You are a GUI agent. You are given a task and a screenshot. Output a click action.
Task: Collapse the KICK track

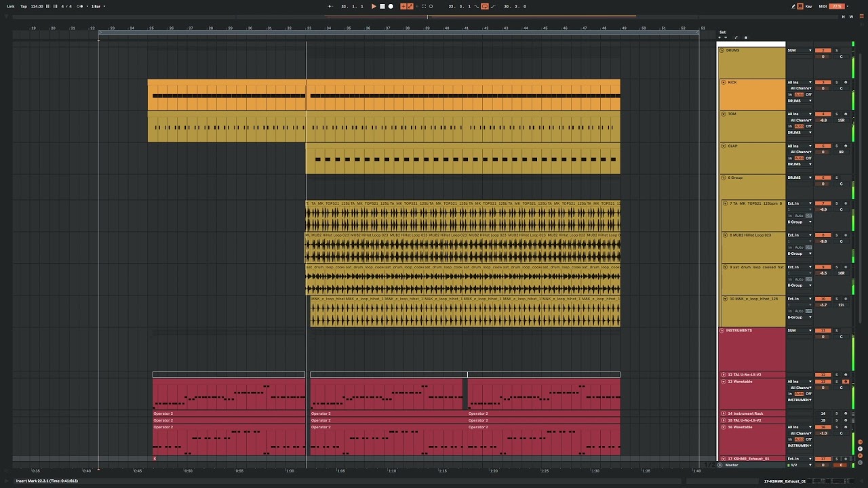pos(723,82)
